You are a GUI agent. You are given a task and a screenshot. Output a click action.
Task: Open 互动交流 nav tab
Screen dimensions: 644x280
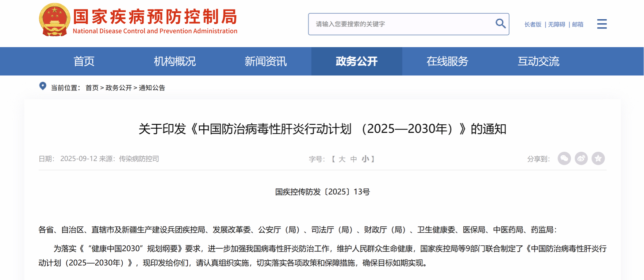[x=538, y=61]
